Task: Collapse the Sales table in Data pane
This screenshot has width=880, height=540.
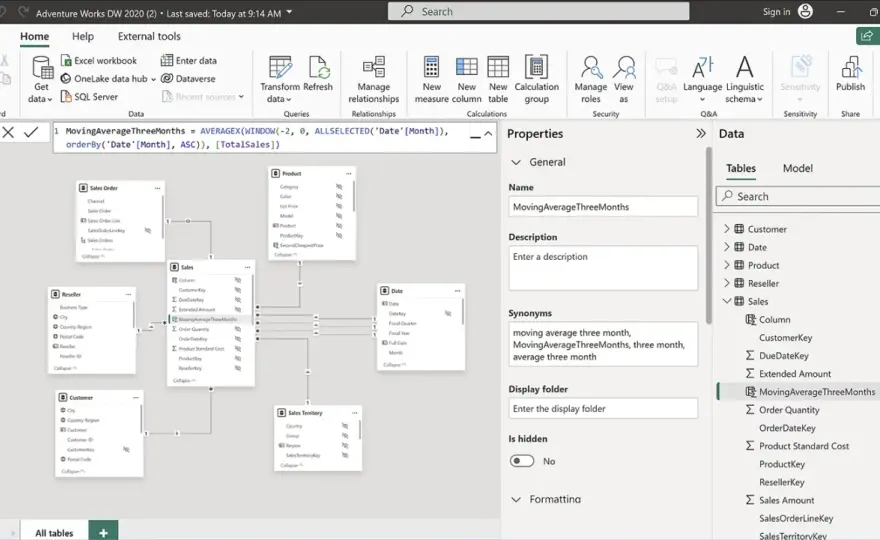Action: click(x=727, y=301)
